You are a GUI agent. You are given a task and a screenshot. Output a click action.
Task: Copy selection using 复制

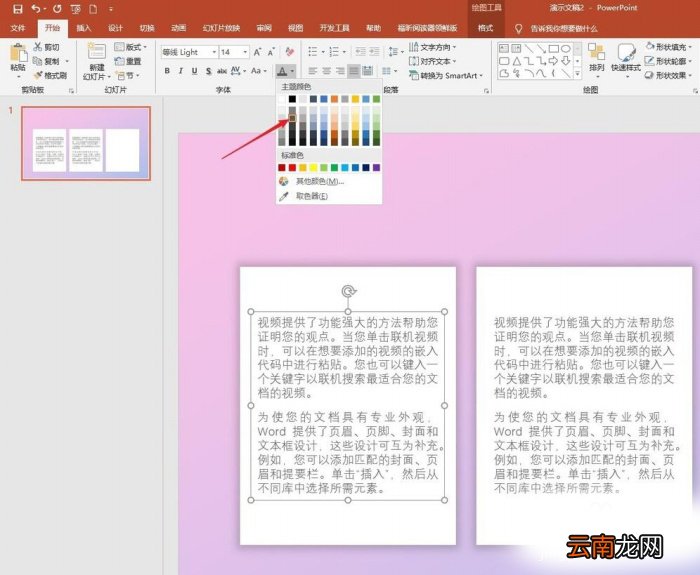pos(46,61)
